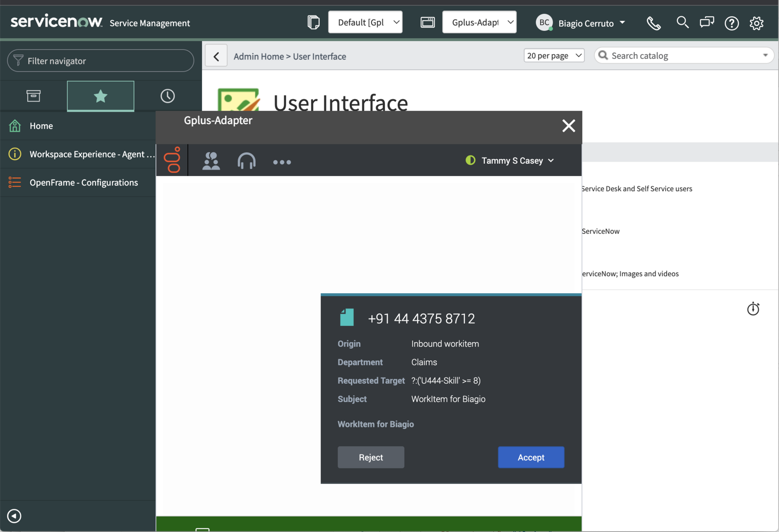
Task: Open the Biagio Cerruto user menu
Action: pyautogui.click(x=591, y=23)
